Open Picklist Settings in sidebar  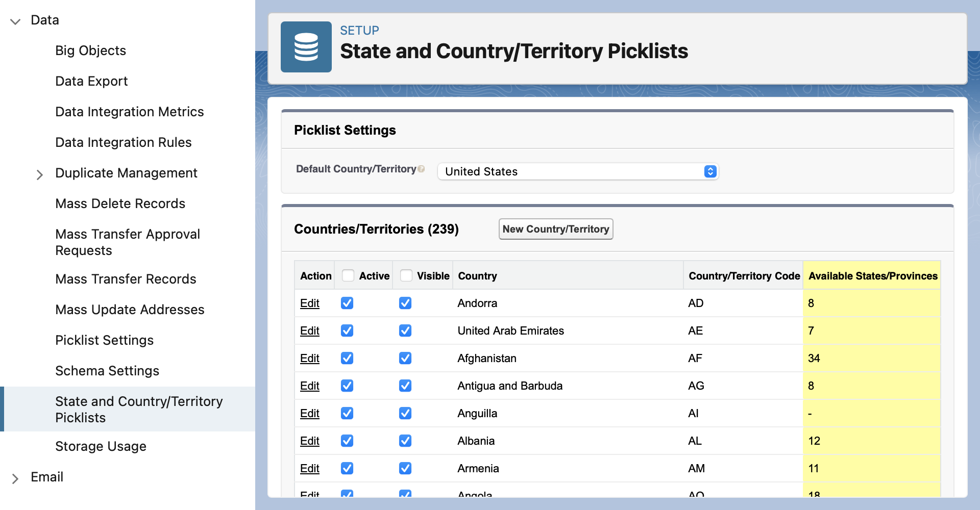(104, 340)
